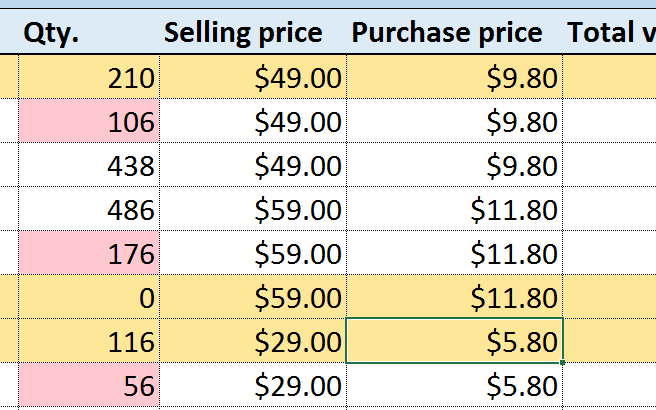
Task: Select the $59.00 cell beside quantity 486
Action: 253,209
